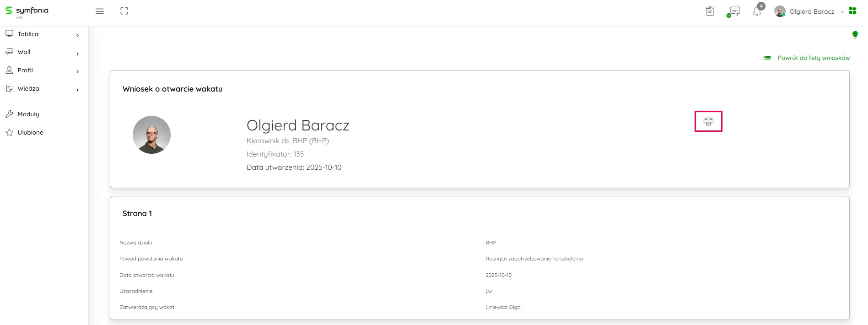The height and width of the screenshot is (325, 868).
Task: Click the print request icon
Action: click(x=708, y=121)
